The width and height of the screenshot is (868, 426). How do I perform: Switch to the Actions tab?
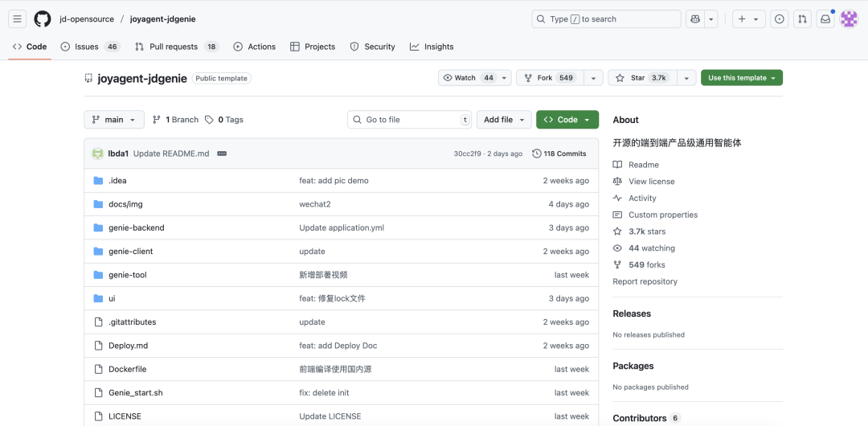click(255, 47)
